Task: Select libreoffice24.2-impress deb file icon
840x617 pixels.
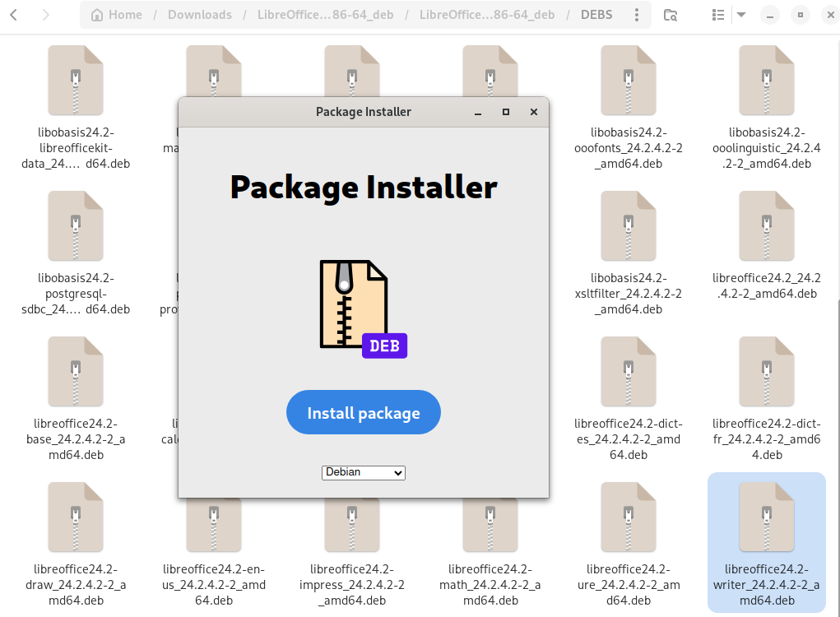Action: (x=352, y=525)
